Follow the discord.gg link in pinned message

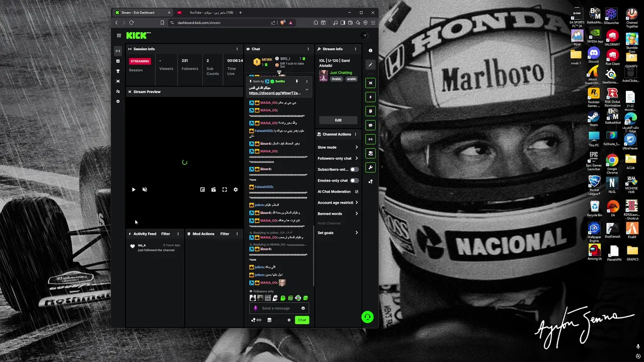tap(275, 93)
